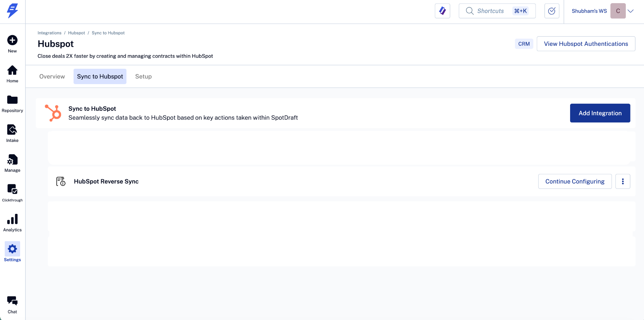The image size is (644, 320).
Task: Select the Sync to Hubspot tab
Action: pyautogui.click(x=100, y=76)
